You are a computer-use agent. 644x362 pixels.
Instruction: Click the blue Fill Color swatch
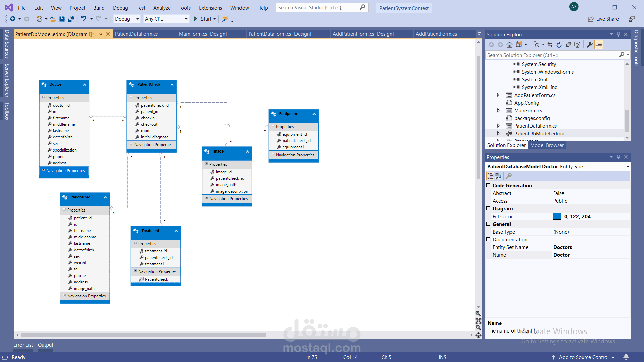[557, 217]
